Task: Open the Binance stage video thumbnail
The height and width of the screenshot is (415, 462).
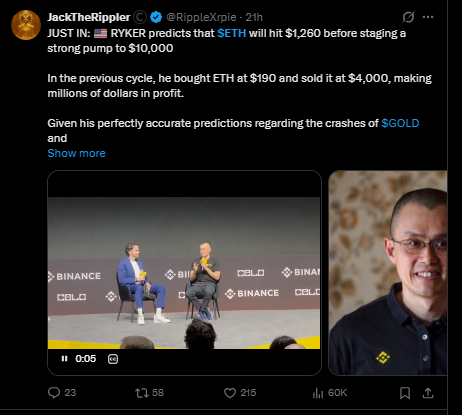Action: [x=185, y=273]
